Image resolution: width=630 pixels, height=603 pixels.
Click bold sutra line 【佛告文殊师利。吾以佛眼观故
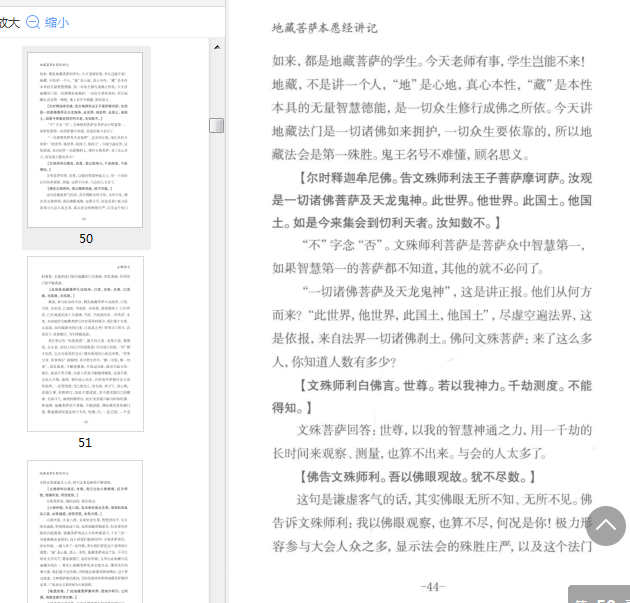[417, 477]
